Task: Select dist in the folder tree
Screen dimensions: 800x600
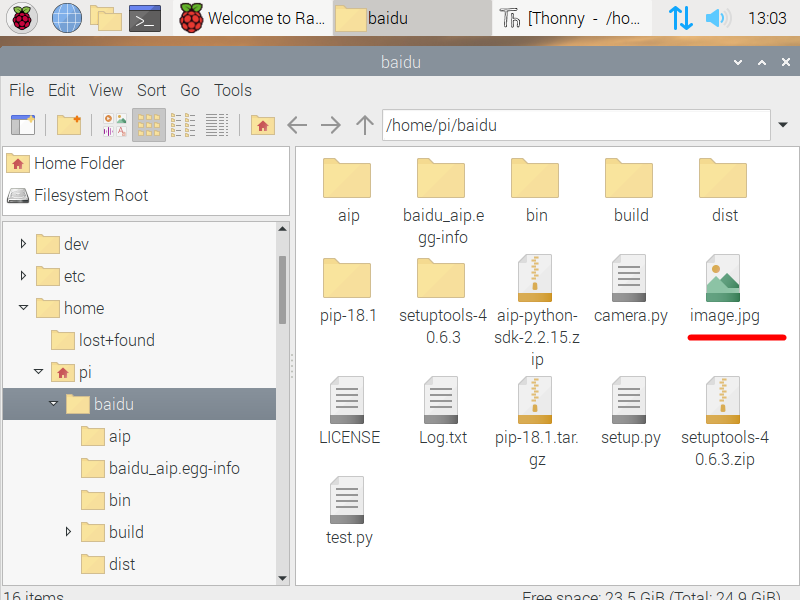Action: tap(108, 564)
